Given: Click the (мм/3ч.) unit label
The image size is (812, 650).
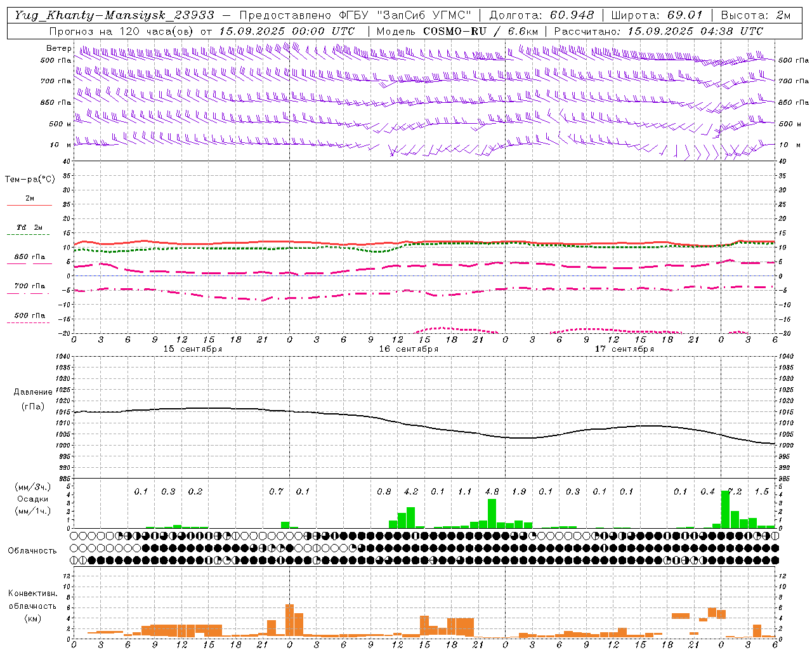Looking at the screenshot, I should [x=33, y=487].
